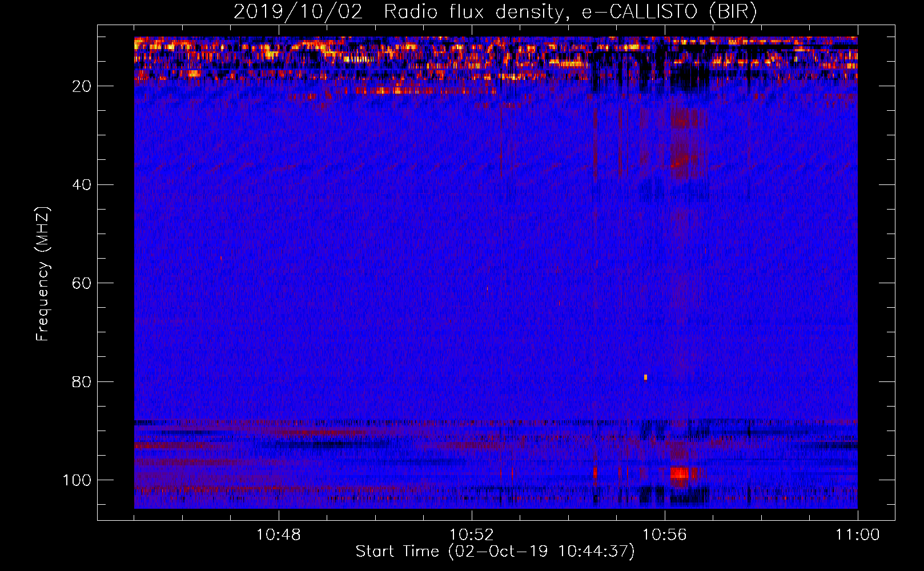Select the title text e-CALLISTO (BIR)
The image size is (924, 571).
pyautogui.click(x=669, y=12)
